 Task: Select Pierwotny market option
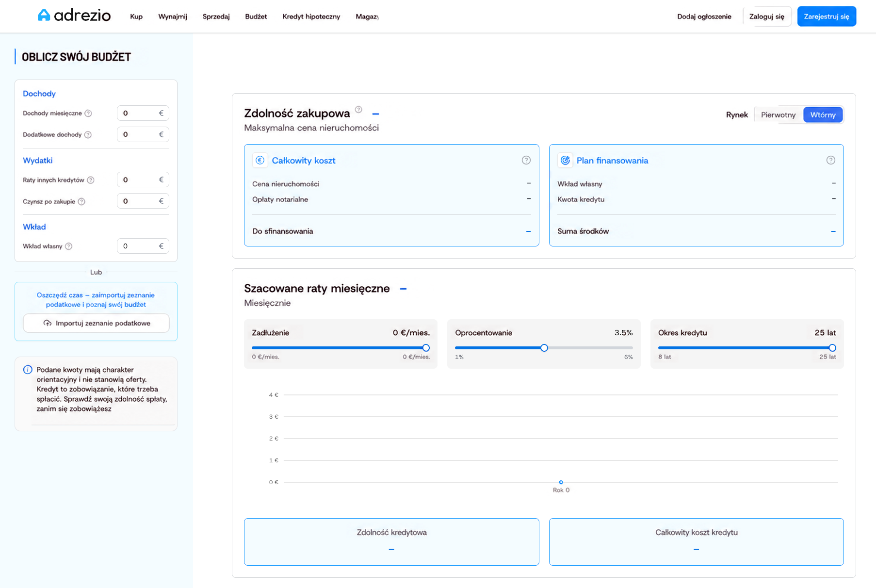[x=778, y=115]
